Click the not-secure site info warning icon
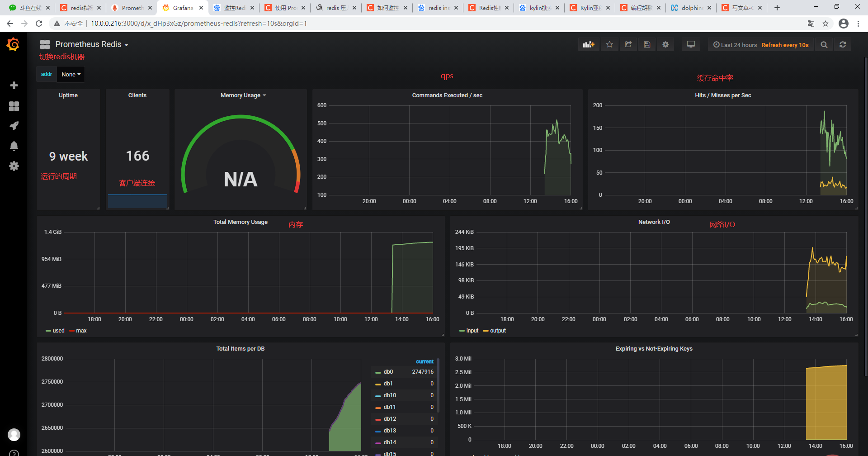The width and height of the screenshot is (868, 456). 57,24
